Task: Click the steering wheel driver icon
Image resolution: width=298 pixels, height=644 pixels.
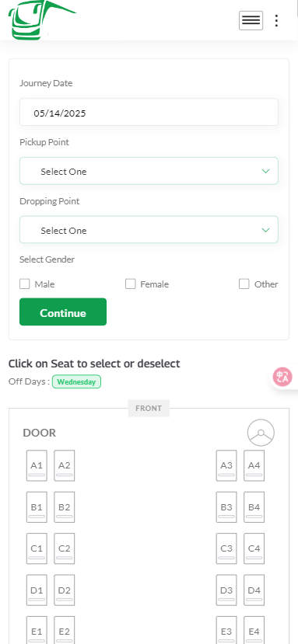Action: [x=261, y=433]
